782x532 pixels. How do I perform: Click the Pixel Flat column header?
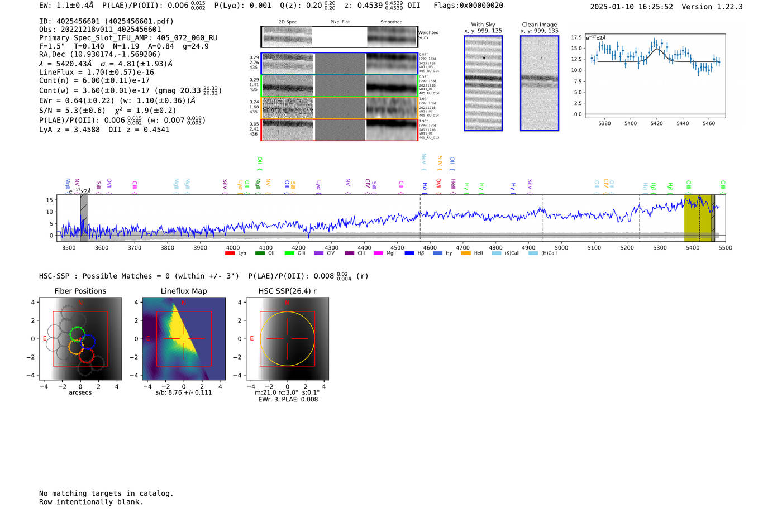(340, 22)
